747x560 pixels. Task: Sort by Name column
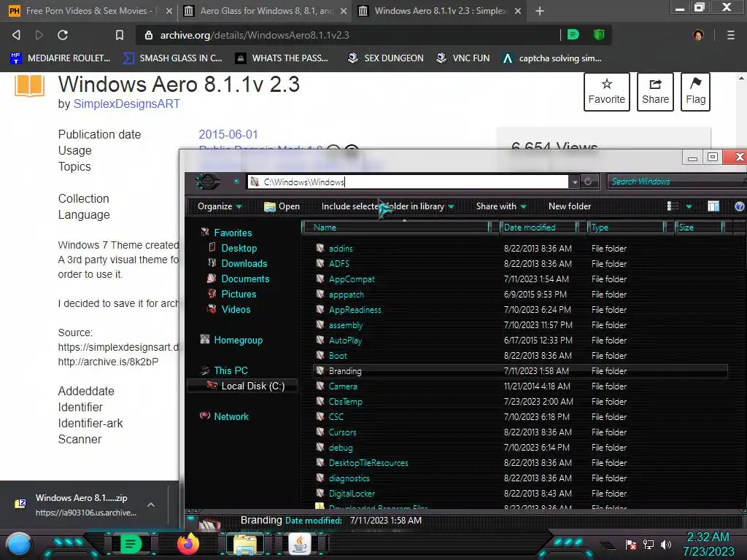[x=395, y=227]
